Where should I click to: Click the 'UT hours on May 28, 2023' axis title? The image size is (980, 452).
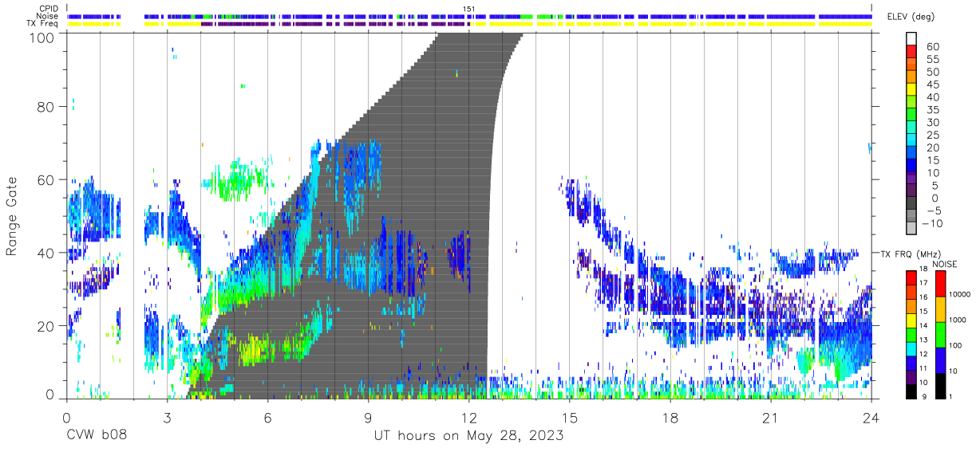coord(468,436)
